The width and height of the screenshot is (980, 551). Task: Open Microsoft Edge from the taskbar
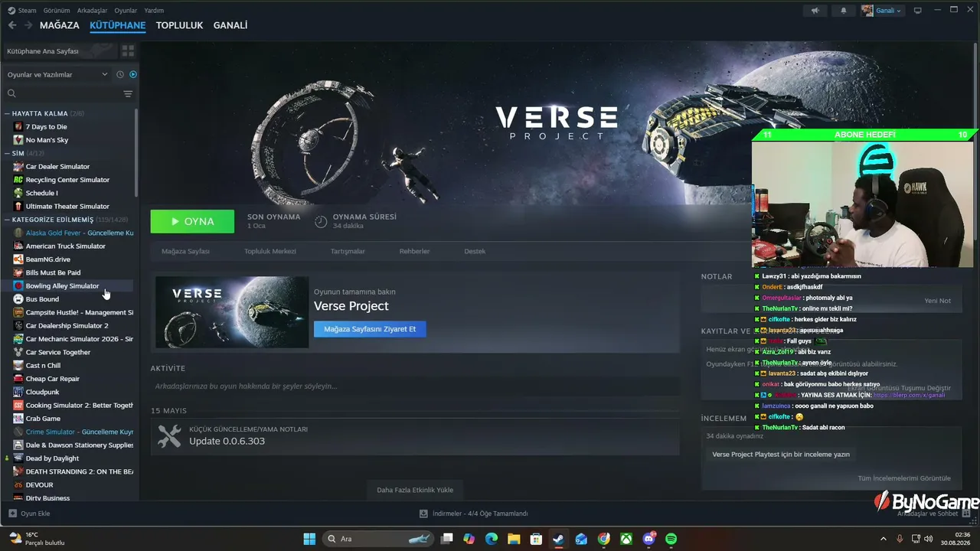click(492, 539)
